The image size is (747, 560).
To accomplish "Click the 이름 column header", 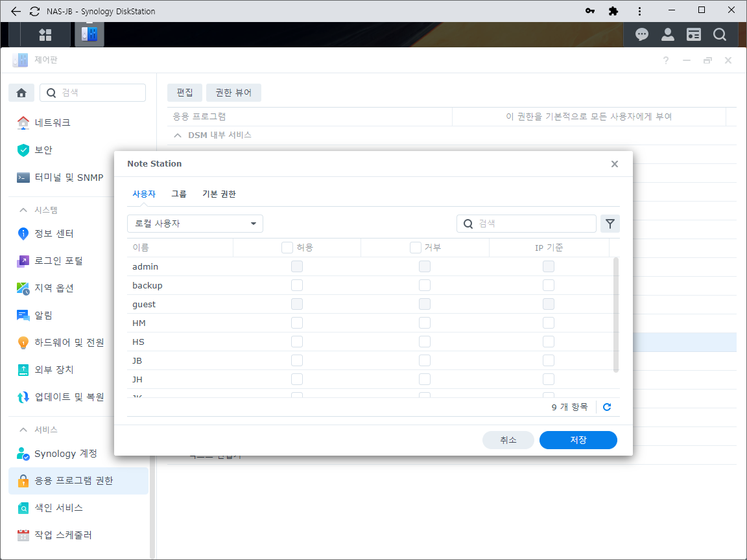I will [x=180, y=248].
